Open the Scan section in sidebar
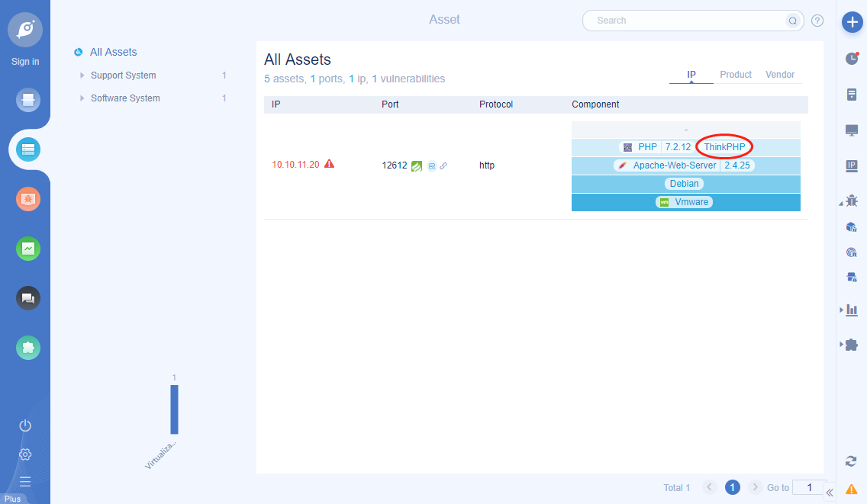Image resolution: width=867 pixels, height=504 pixels. (28, 100)
